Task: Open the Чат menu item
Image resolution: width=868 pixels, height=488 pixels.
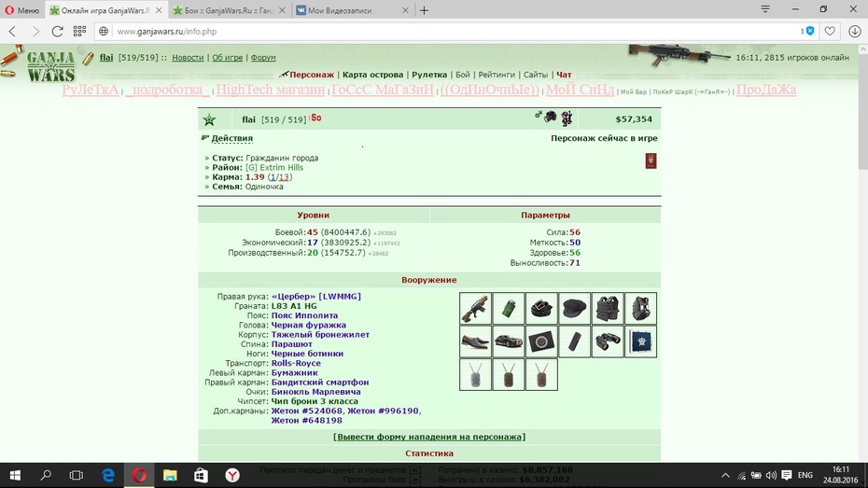Action: click(x=564, y=75)
